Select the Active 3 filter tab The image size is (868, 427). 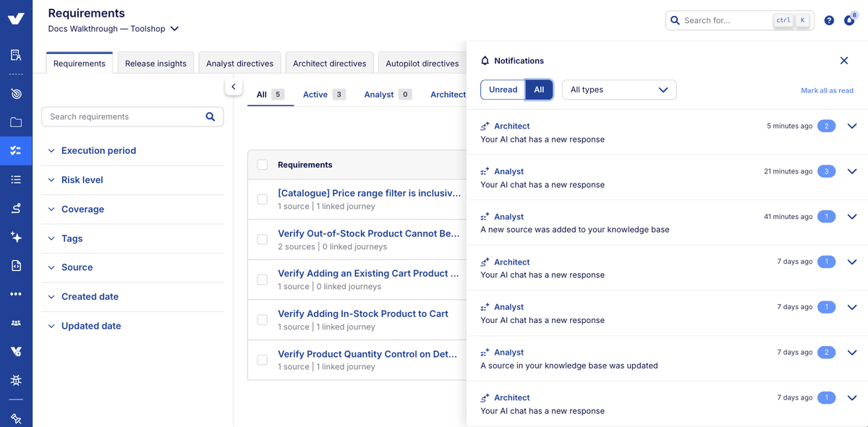[324, 95]
